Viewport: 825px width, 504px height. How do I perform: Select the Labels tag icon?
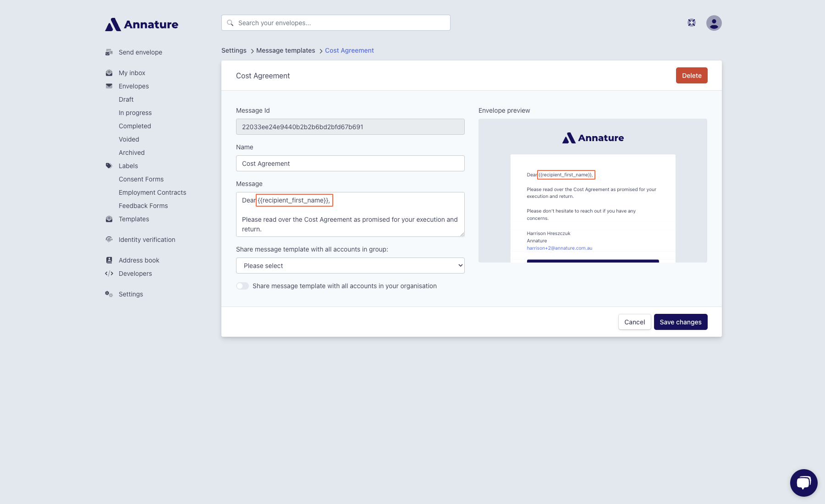(109, 166)
